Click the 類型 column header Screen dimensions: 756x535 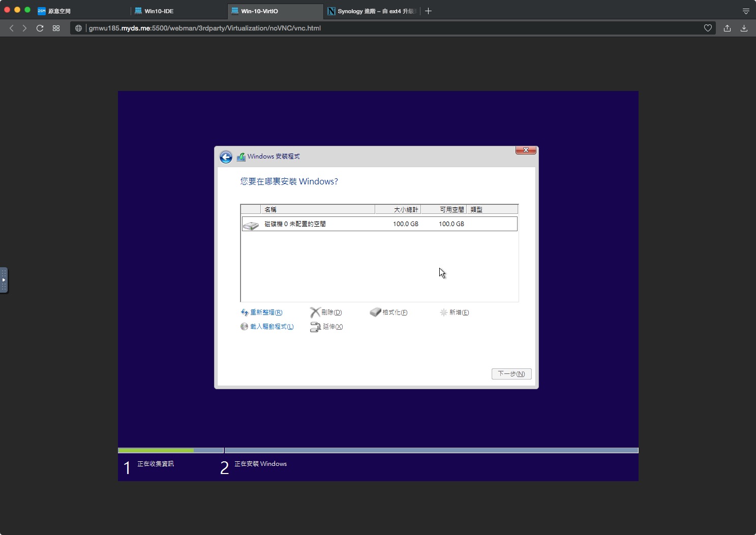[492, 209]
